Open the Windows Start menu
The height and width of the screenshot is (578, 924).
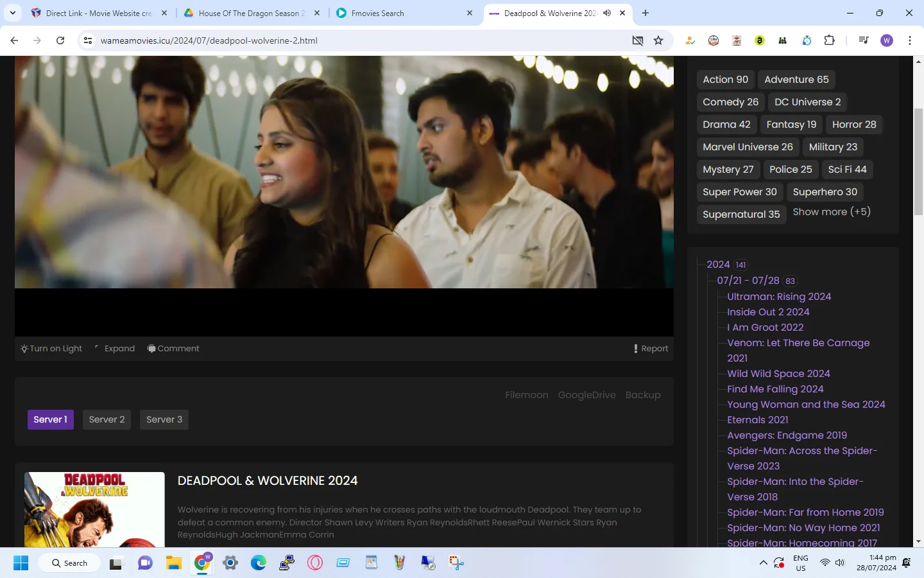21,563
